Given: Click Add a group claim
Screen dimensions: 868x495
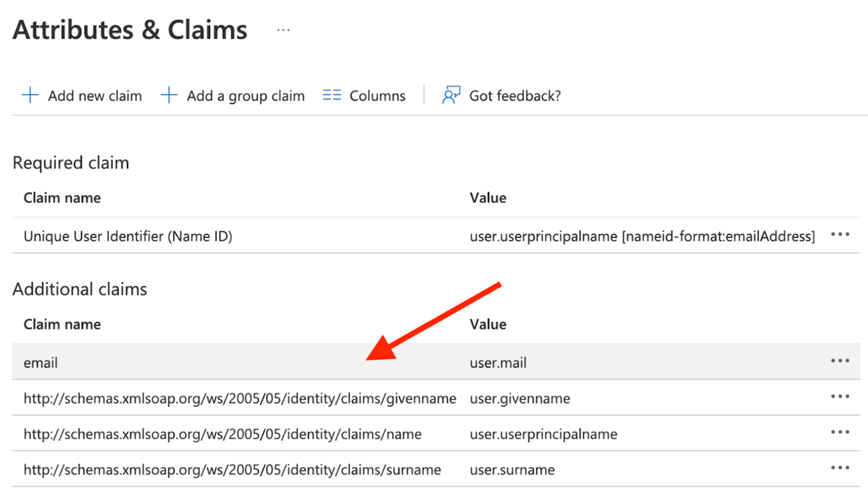Looking at the screenshot, I should (x=246, y=95).
